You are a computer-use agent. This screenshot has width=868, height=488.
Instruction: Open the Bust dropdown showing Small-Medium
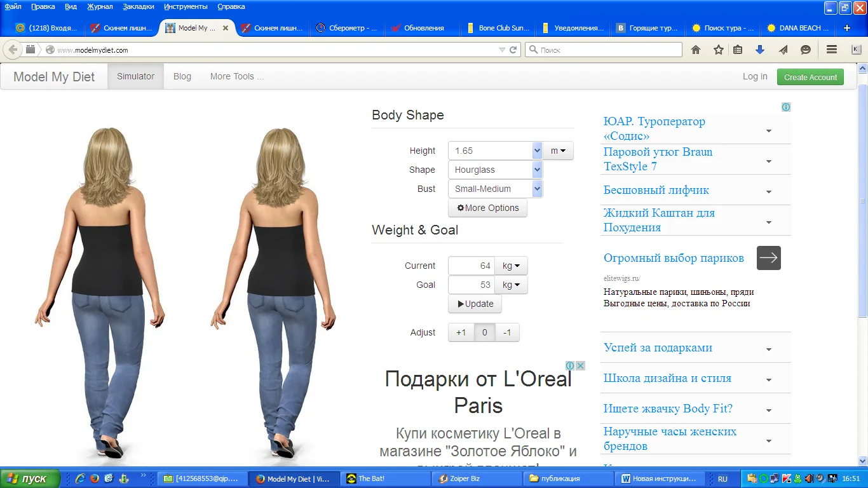coord(495,189)
